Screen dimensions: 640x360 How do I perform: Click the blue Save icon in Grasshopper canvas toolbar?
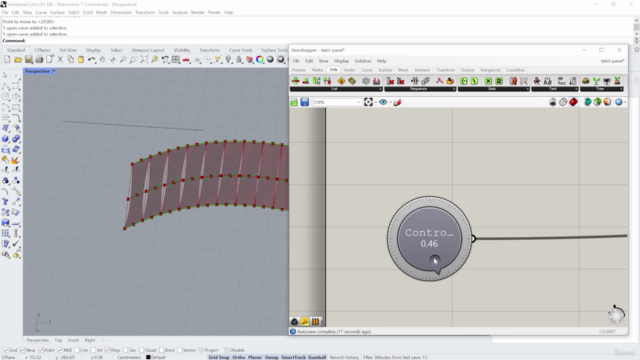click(304, 102)
